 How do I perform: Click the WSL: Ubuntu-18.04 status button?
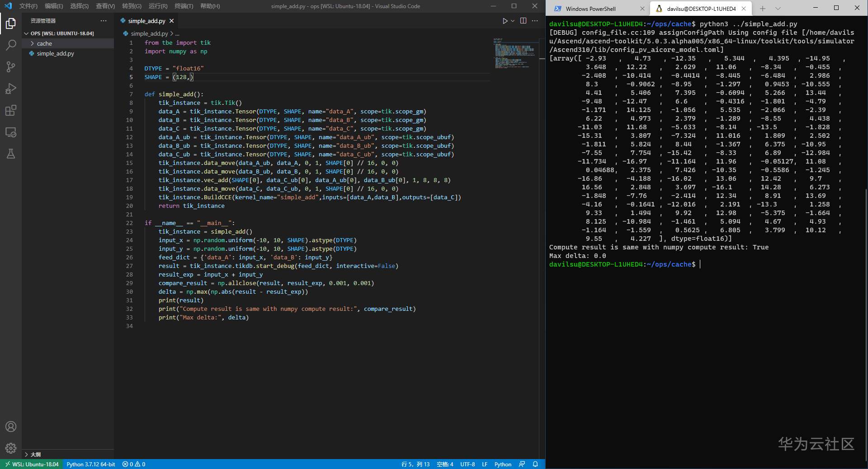point(32,464)
